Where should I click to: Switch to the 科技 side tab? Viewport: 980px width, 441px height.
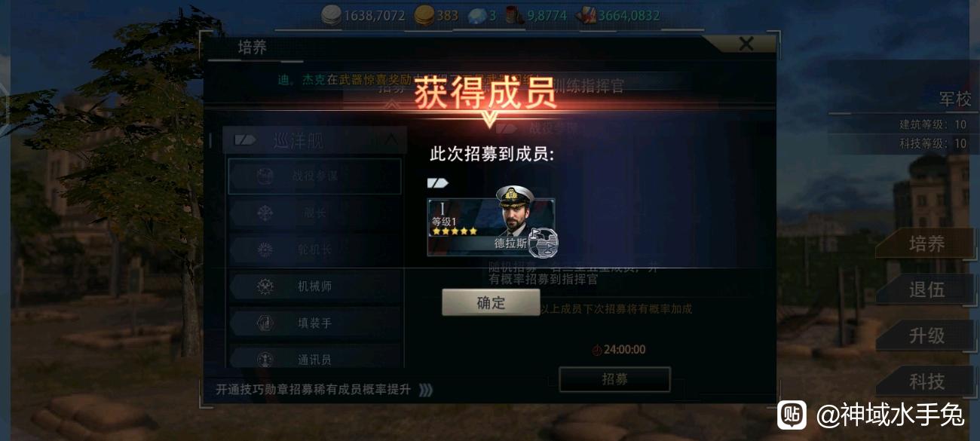927,381
